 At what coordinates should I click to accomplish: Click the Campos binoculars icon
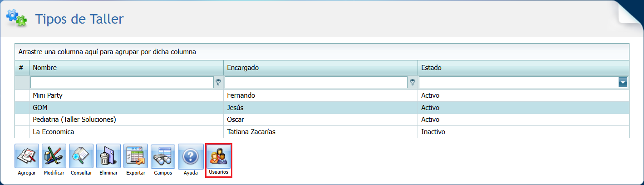pyautogui.click(x=163, y=156)
